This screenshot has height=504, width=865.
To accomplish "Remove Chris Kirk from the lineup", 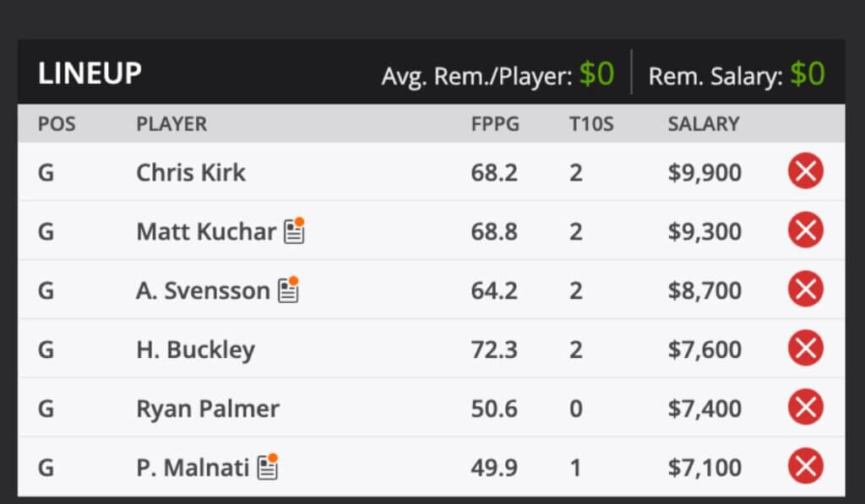I will pos(805,172).
